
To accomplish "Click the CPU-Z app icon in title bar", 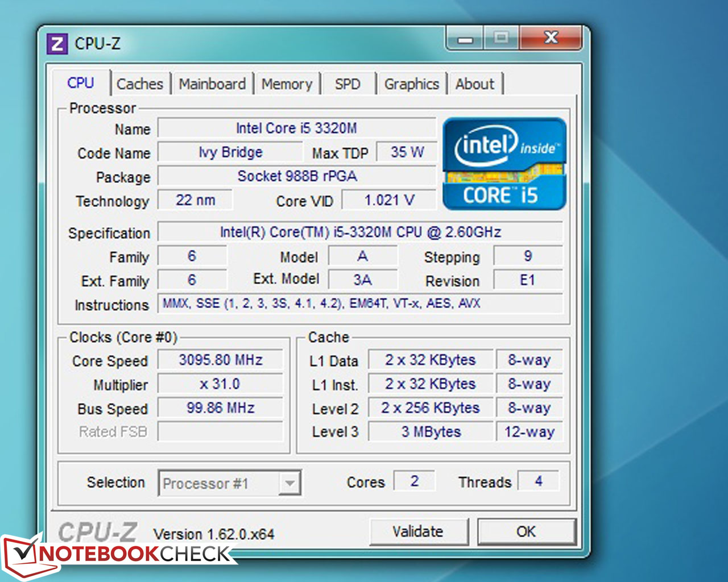I will click(57, 44).
